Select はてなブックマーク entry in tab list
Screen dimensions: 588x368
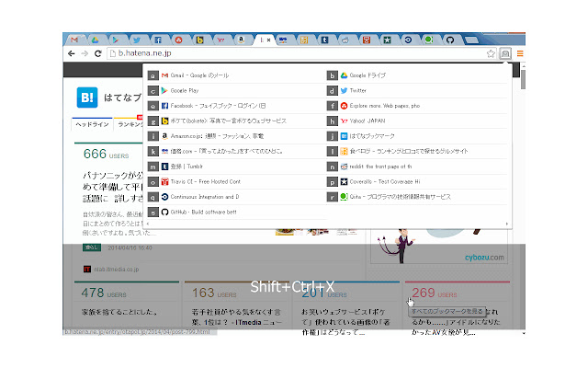(x=416, y=136)
